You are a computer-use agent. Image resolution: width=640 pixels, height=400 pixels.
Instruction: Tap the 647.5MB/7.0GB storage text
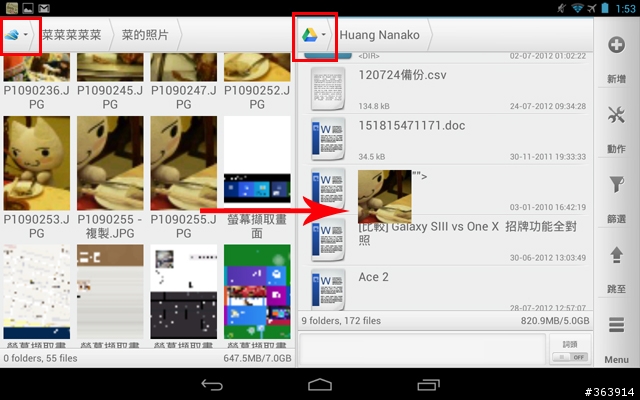pos(258,358)
